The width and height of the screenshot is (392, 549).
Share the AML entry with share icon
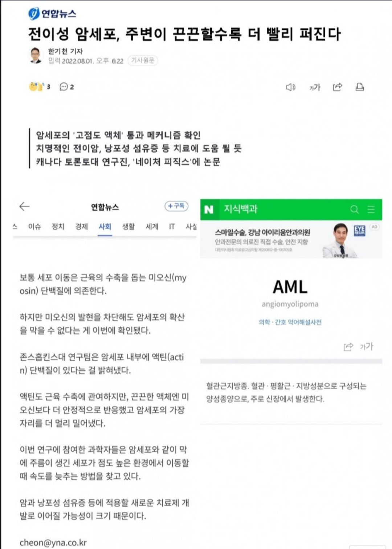click(x=348, y=347)
